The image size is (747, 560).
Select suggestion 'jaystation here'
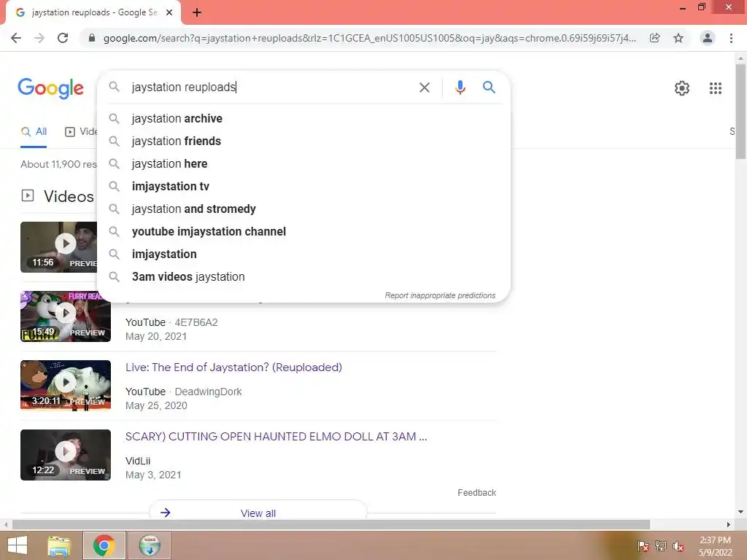point(303,164)
